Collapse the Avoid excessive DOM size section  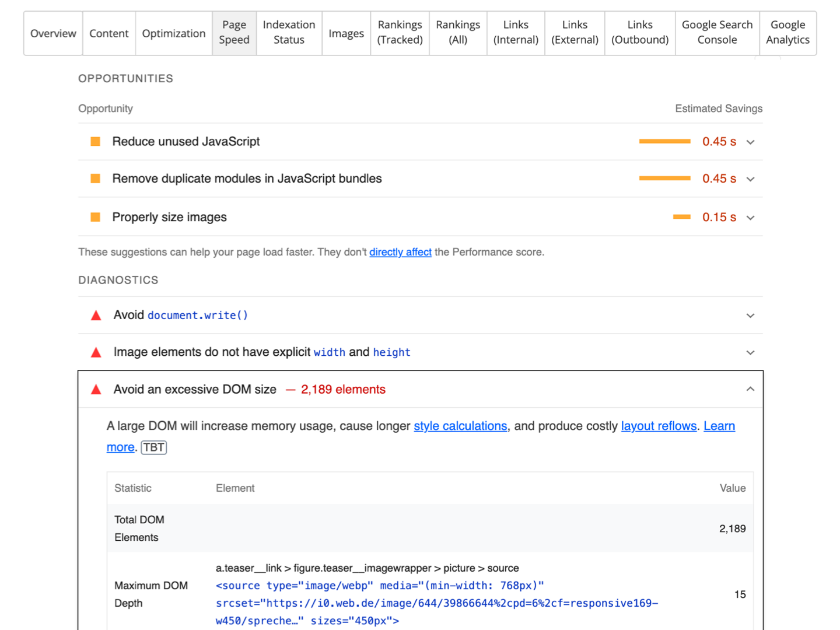(x=750, y=389)
